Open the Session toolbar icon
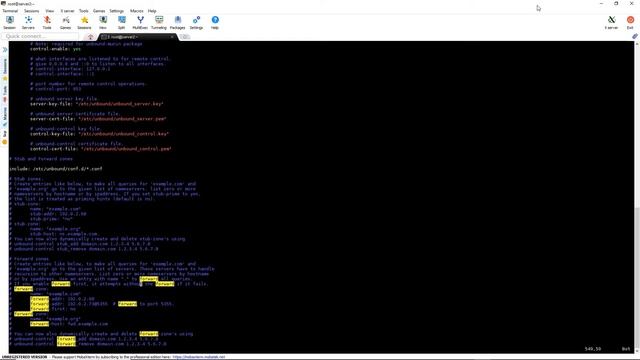 coord(9,22)
